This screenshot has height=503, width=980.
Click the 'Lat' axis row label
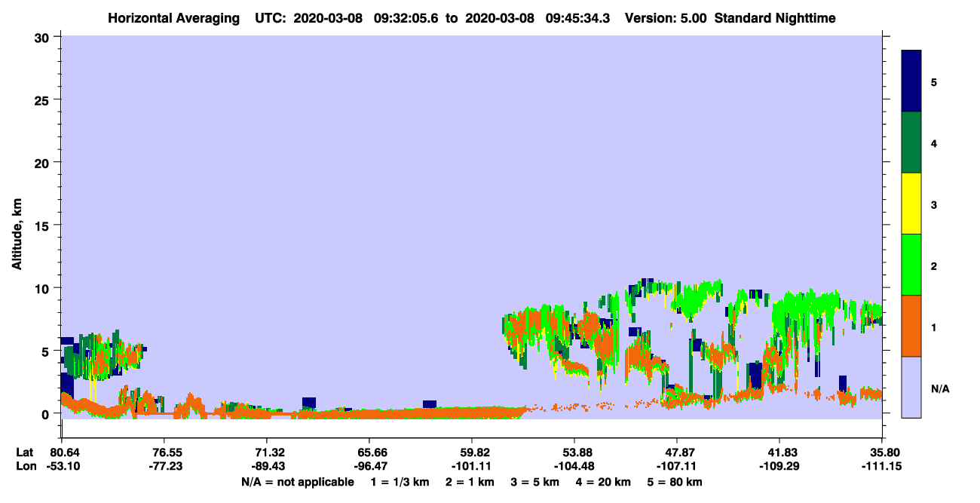24,452
